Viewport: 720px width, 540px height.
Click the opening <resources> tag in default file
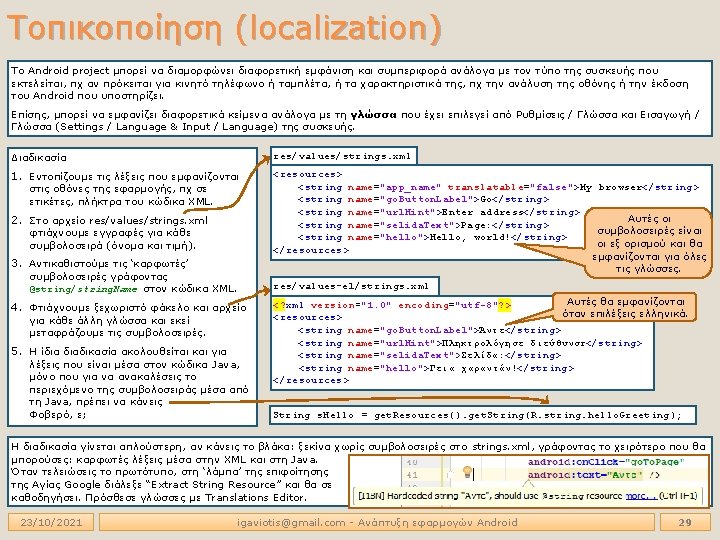[307, 174]
